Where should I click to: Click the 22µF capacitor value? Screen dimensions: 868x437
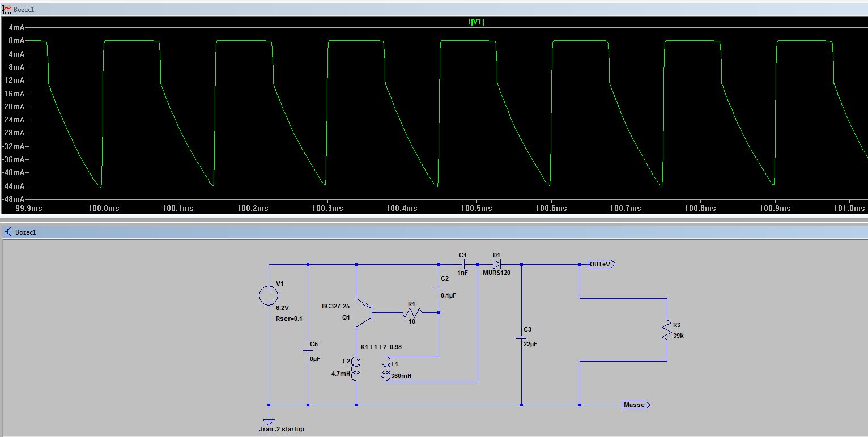click(x=530, y=345)
